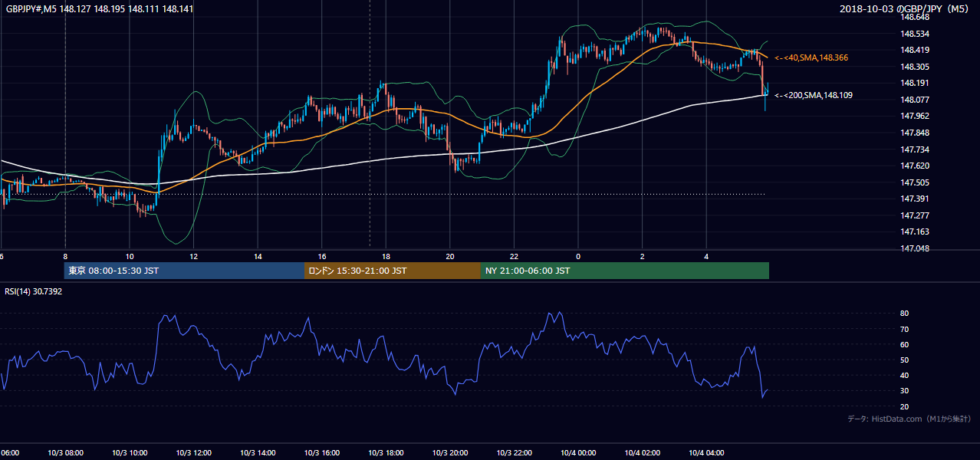Click price axis value 148.419
980x460 pixels.
click(914, 50)
